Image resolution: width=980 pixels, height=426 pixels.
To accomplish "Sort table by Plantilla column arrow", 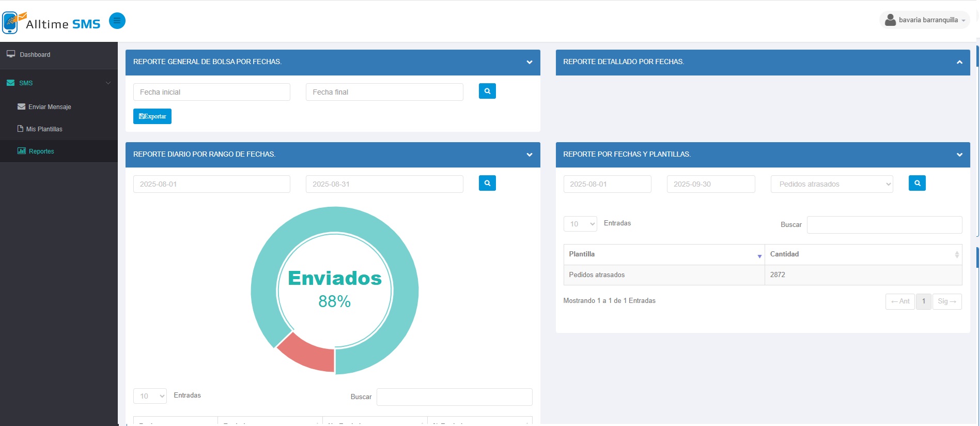I will tap(759, 255).
